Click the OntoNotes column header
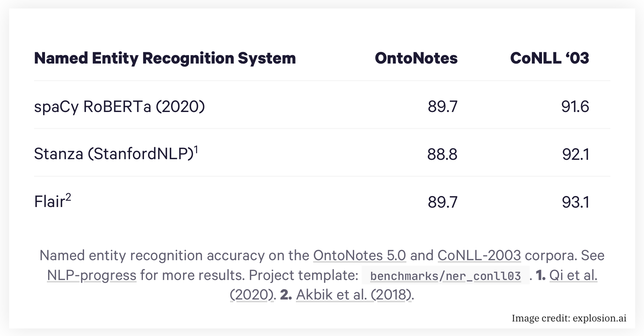Image resolution: width=644 pixels, height=336 pixels. pyautogui.click(x=416, y=58)
